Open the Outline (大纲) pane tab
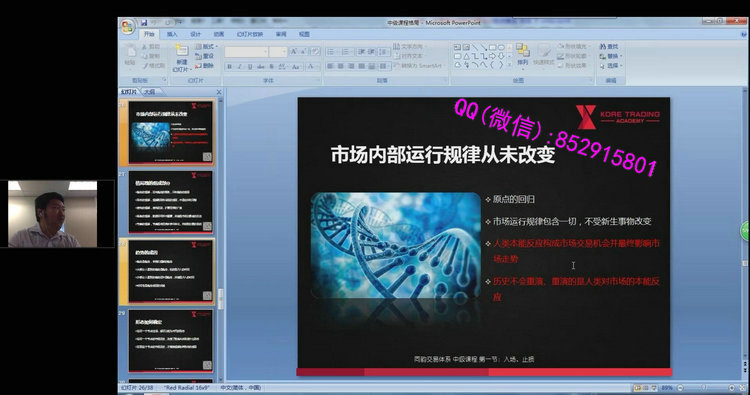 coord(150,91)
